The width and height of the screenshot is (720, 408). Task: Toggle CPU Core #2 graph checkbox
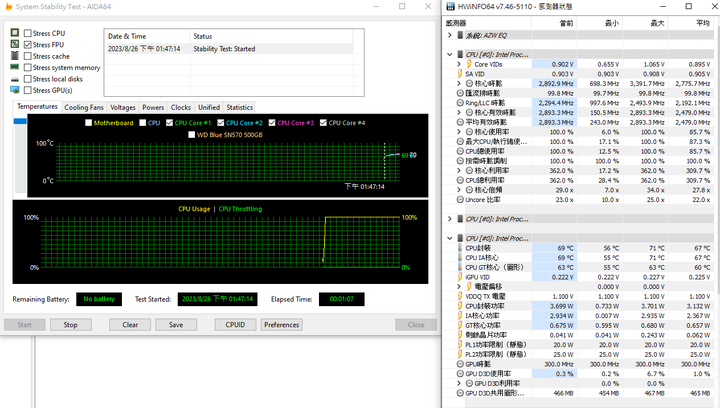(x=220, y=123)
